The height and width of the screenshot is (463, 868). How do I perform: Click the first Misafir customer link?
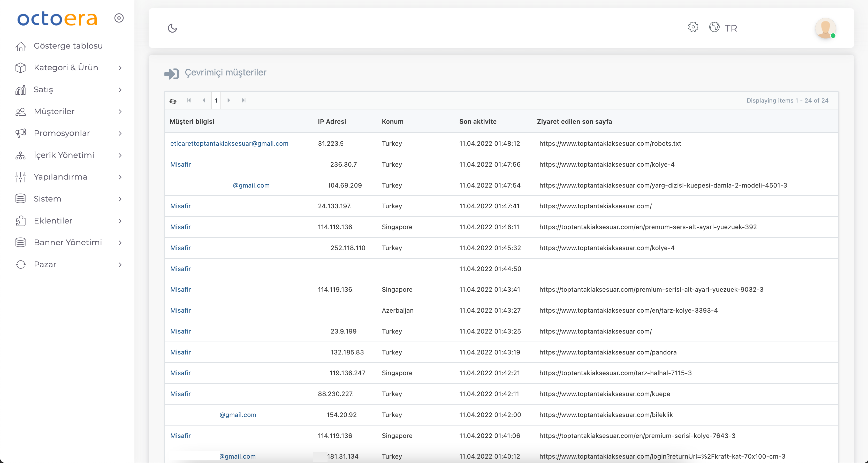pos(180,164)
